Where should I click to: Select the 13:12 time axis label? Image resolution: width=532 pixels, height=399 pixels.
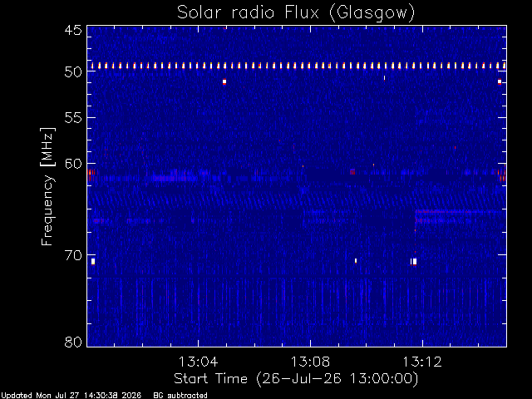click(422, 362)
